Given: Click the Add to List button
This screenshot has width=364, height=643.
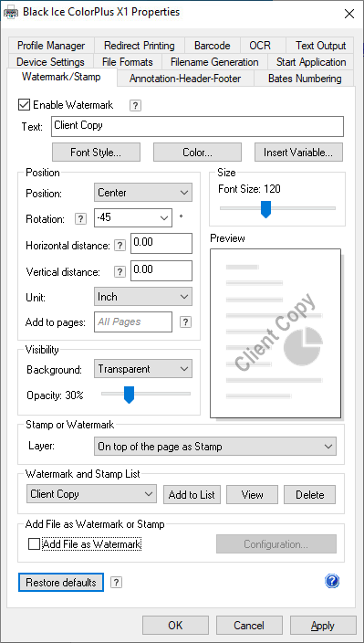Looking at the screenshot, I should click(x=192, y=494).
